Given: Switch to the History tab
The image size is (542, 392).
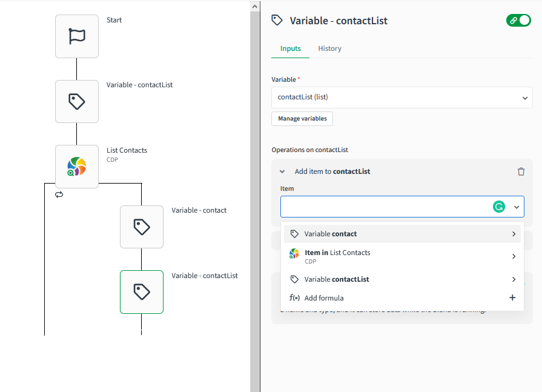Looking at the screenshot, I should click(x=329, y=48).
